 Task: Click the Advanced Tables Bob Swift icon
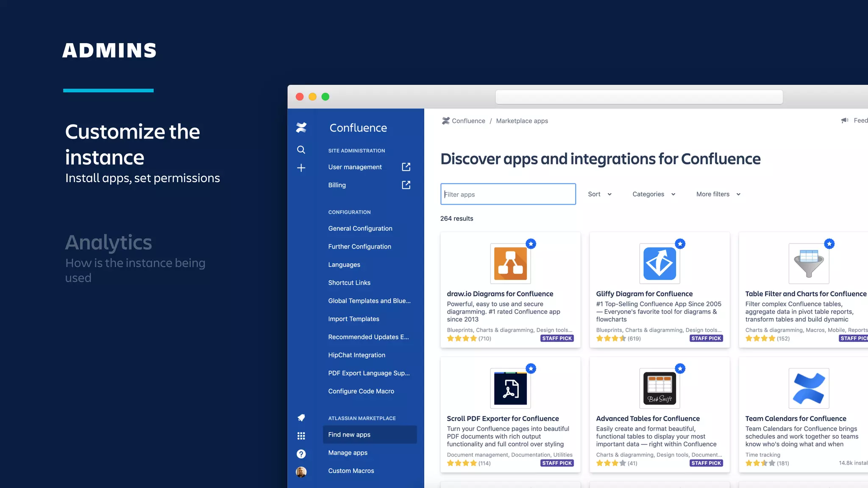[x=659, y=388]
